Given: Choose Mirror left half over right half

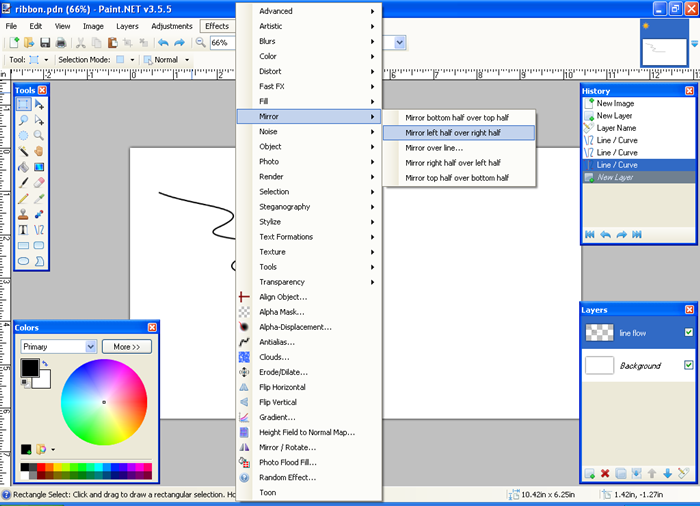Looking at the screenshot, I should [x=459, y=133].
